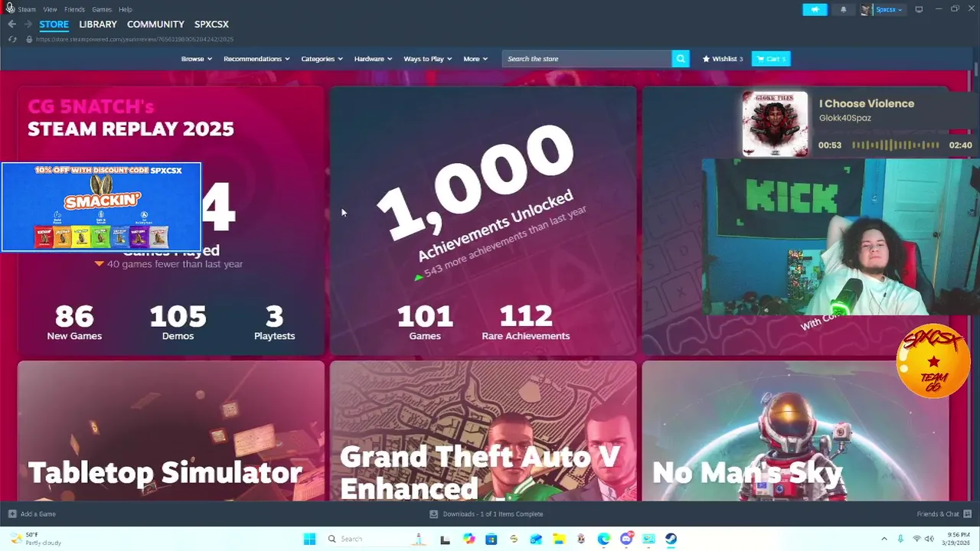Open Steam from the Windows taskbar
980x551 pixels.
click(671, 539)
